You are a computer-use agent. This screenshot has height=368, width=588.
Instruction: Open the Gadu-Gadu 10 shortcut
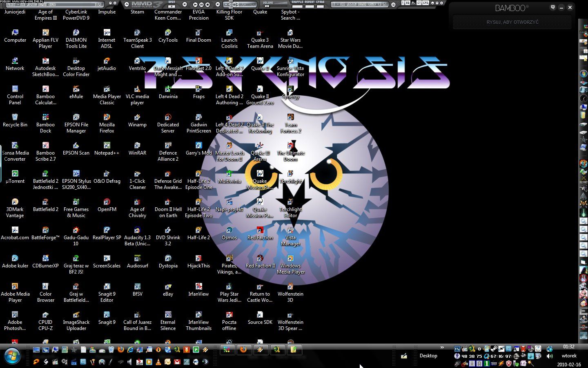pyautogui.click(x=76, y=236)
